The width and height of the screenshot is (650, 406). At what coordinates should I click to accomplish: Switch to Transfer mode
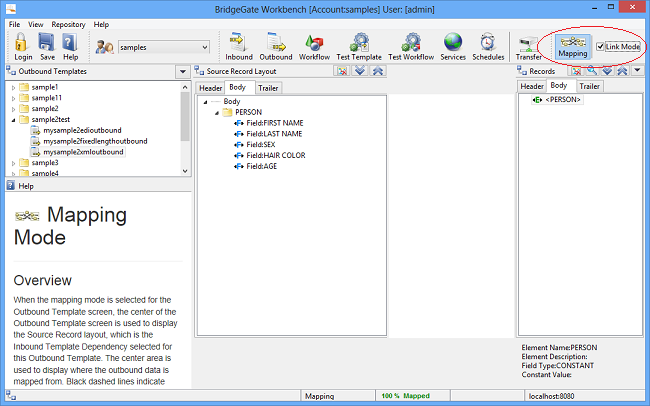[528, 48]
